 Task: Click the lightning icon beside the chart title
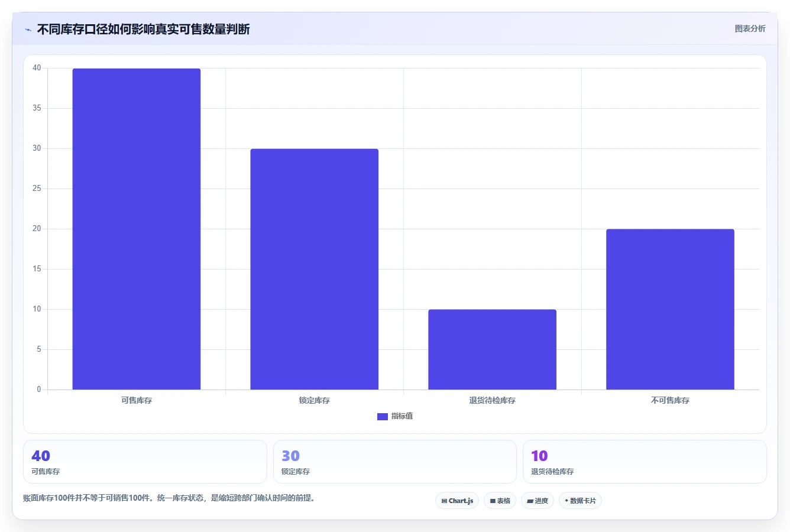click(28, 30)
